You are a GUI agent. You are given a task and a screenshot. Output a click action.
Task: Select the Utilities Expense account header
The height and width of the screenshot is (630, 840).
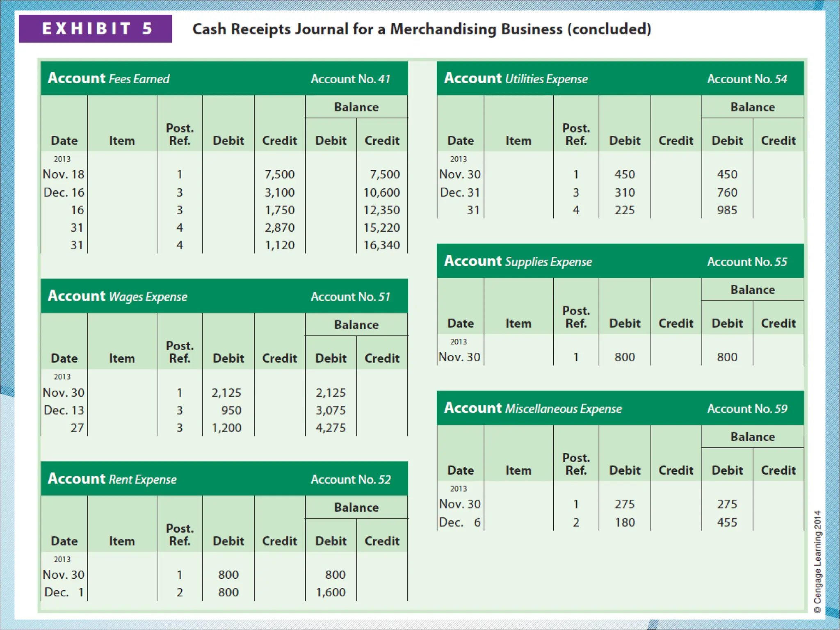516,78
